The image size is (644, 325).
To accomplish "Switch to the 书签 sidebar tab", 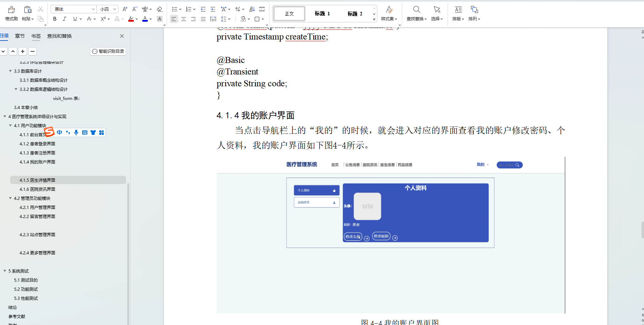I will coord(36,36).
